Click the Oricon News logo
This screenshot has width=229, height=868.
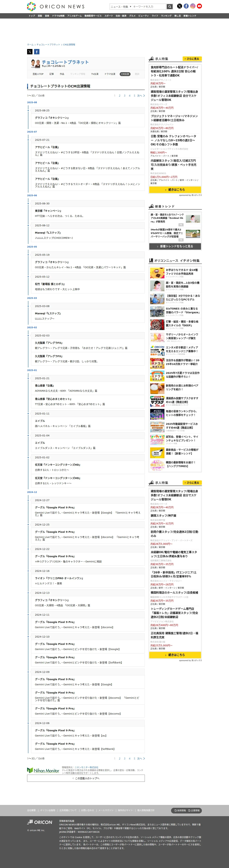(56, 6)
